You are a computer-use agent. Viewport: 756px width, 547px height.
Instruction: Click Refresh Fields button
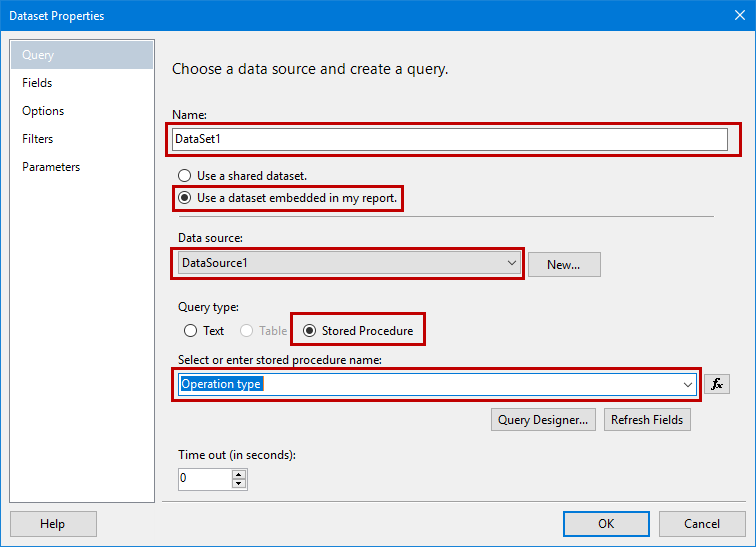click(647, 420)
